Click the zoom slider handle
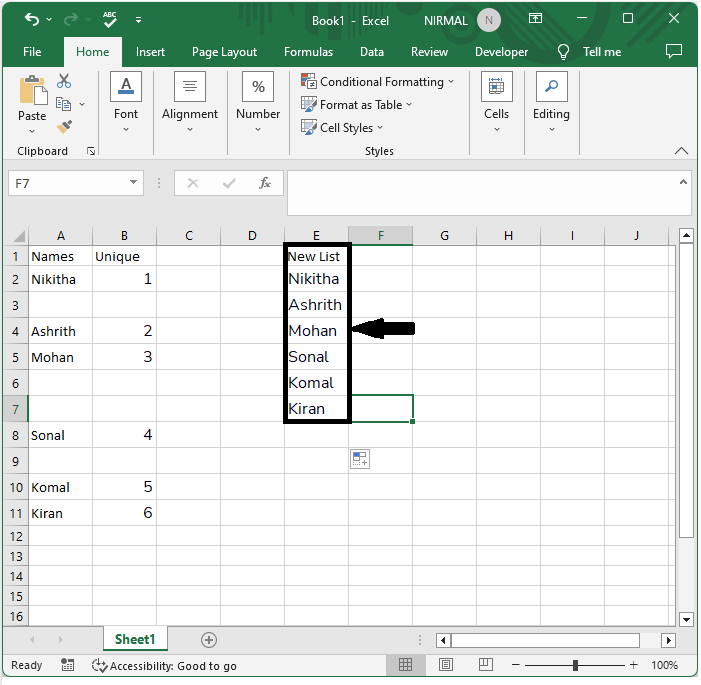The width and height of the screenshot is (701, 685). pos(575,665)
